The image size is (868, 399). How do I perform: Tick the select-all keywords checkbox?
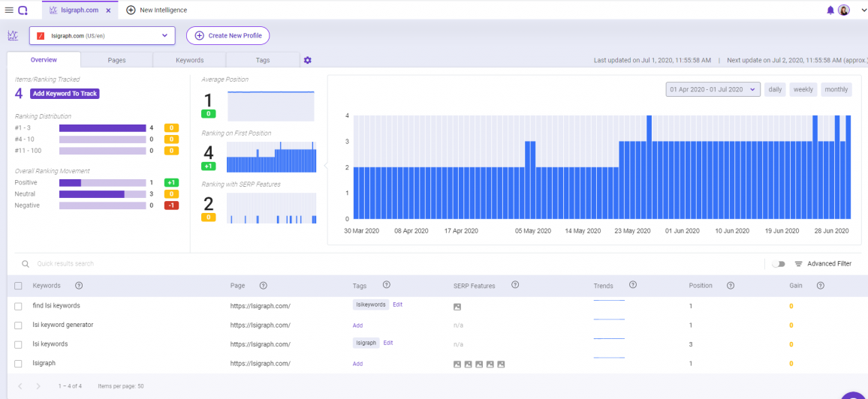click(x=18, y=286)
